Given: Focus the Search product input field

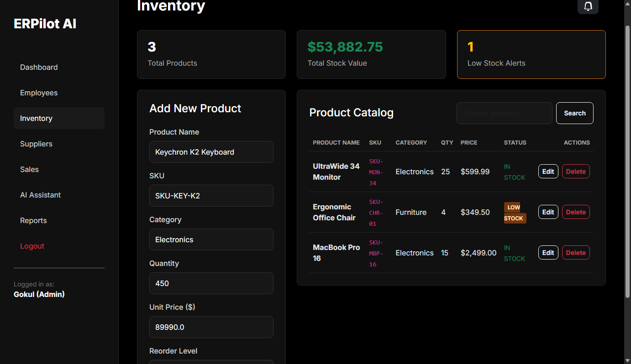Looking at the screenshot, I should click(x=504, y=113).
